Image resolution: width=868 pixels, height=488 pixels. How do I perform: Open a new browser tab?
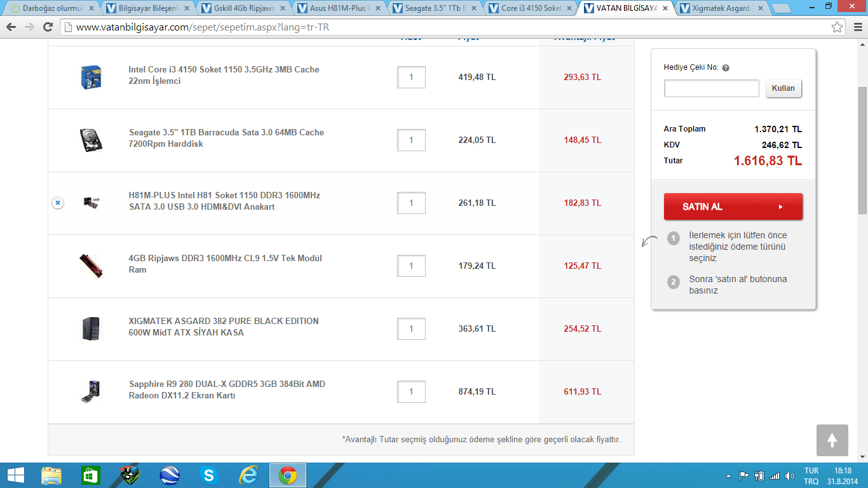pos(781,8)
